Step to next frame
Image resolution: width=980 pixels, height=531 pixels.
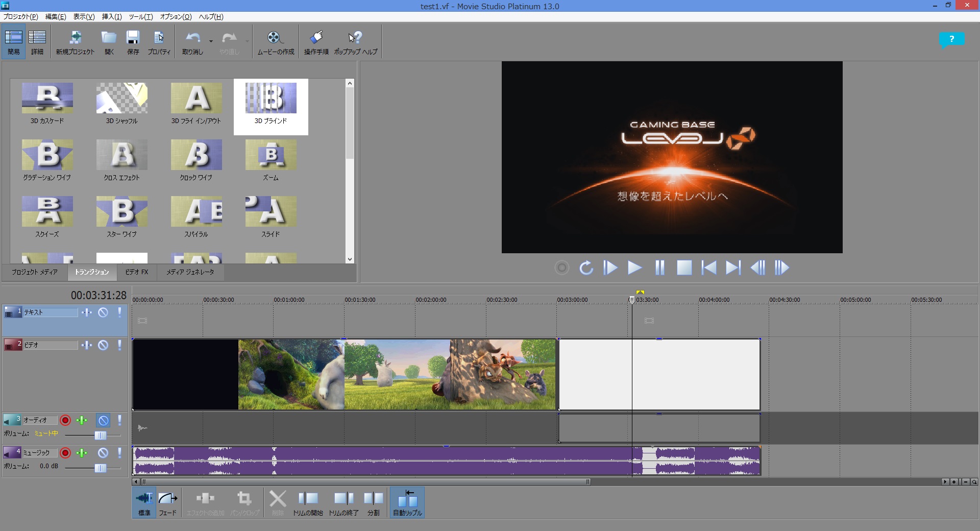782,268
